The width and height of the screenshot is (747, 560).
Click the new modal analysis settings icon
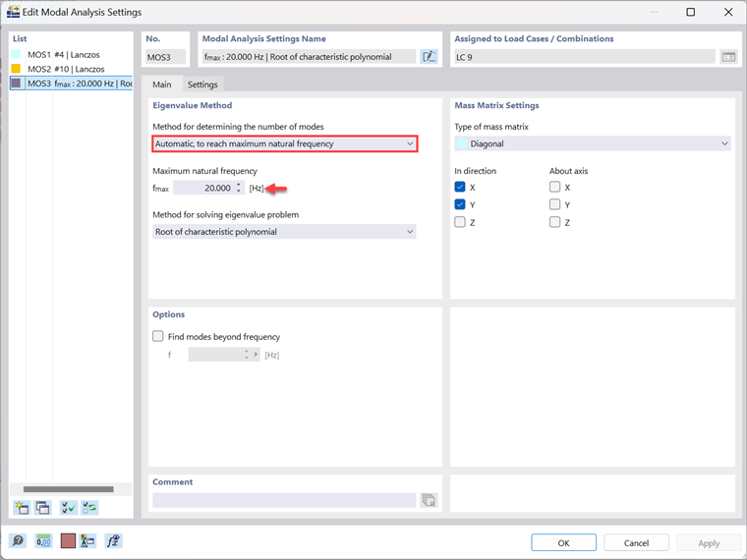pos(22,508)
